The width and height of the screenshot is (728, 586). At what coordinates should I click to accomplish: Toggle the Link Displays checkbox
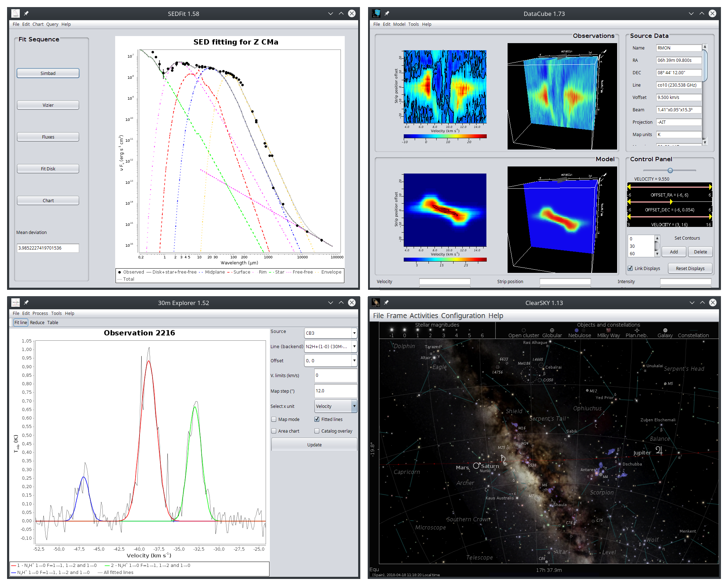630,268
